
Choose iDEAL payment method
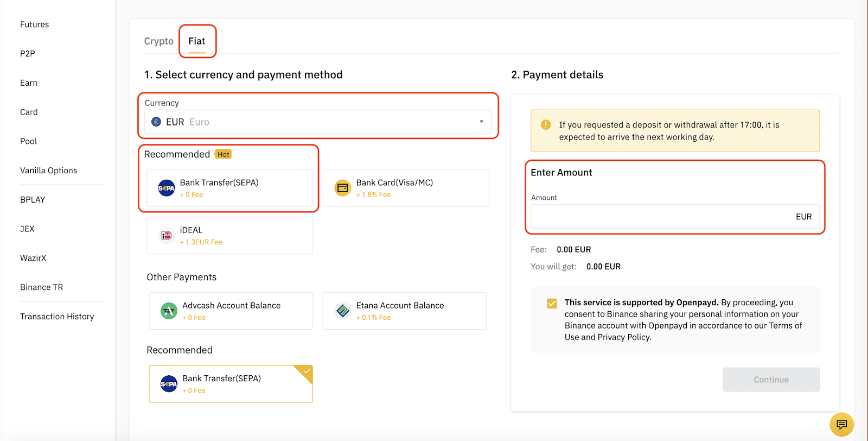[229, 235]
